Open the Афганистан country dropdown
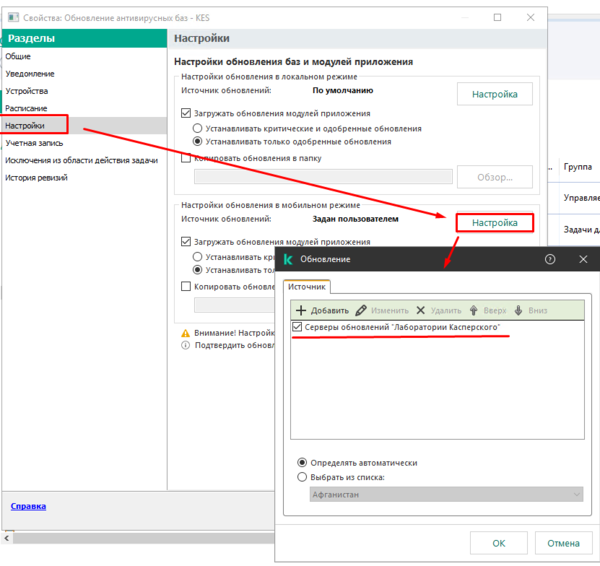Screen dimensions: 600x566 point(446,494)
